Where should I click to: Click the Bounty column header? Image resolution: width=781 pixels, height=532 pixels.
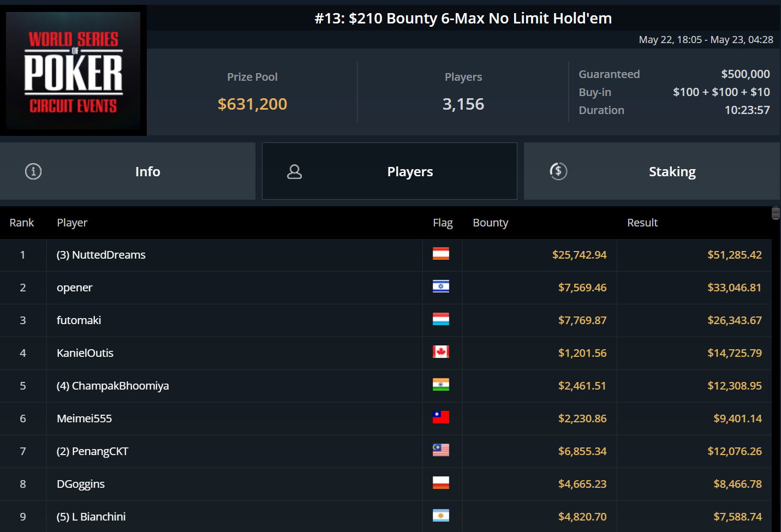tap(490, 223)
